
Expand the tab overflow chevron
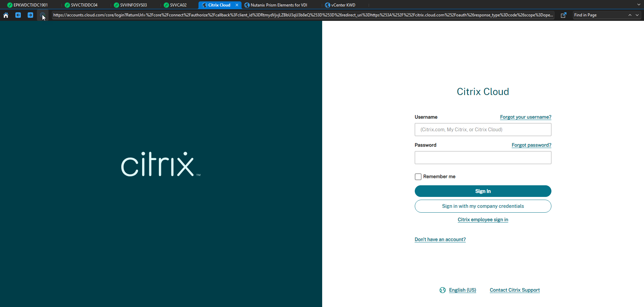pyautogui.click(x=639, y=5)
